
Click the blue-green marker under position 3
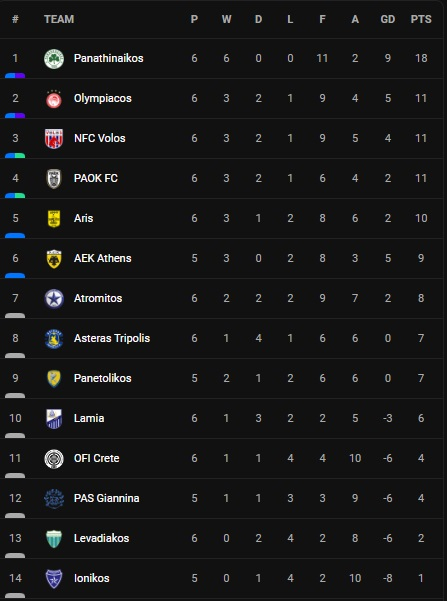coord(15,156)
